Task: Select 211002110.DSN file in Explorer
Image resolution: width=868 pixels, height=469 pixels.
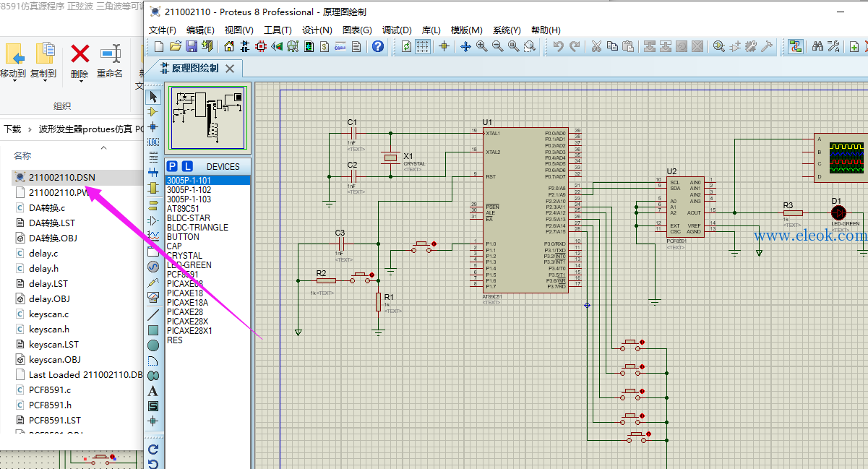Action: coord(61,177)
